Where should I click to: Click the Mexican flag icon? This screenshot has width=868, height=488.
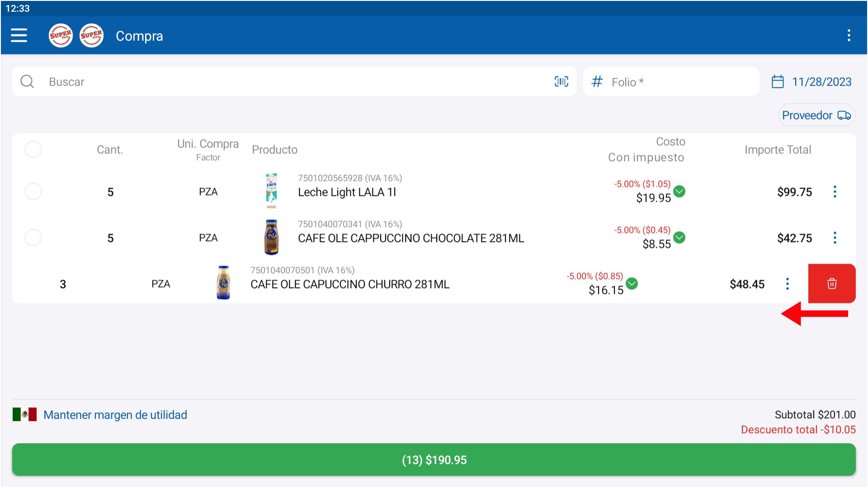point(25,414)
